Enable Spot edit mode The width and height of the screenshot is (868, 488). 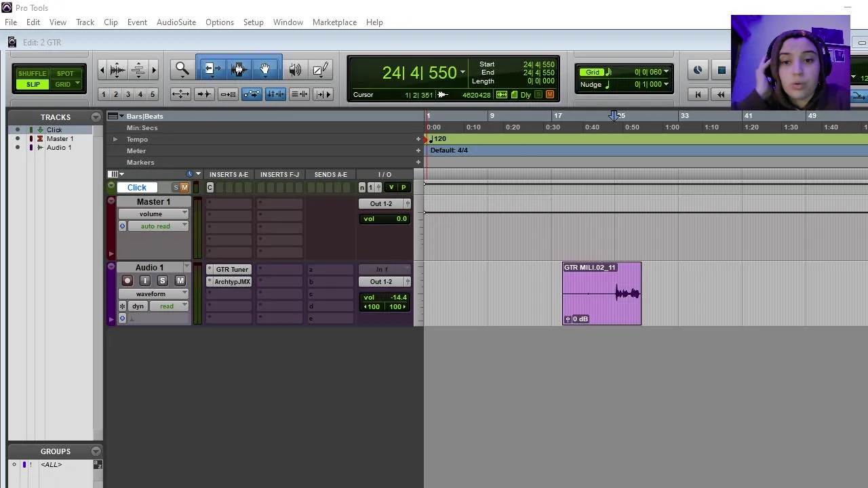(x=65, y=73)
